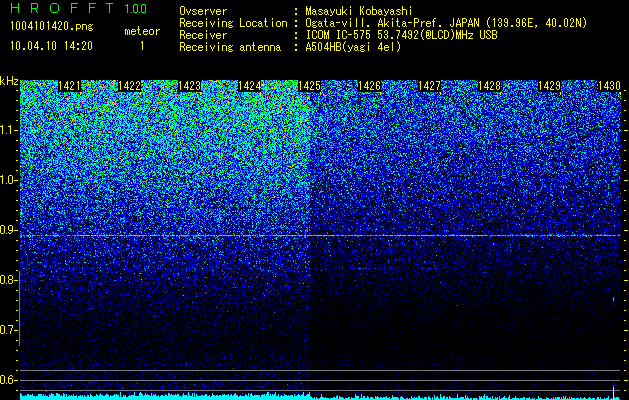
Task: Click the bright carrier line just below 0.9 kHz
Action: [320, 236]
